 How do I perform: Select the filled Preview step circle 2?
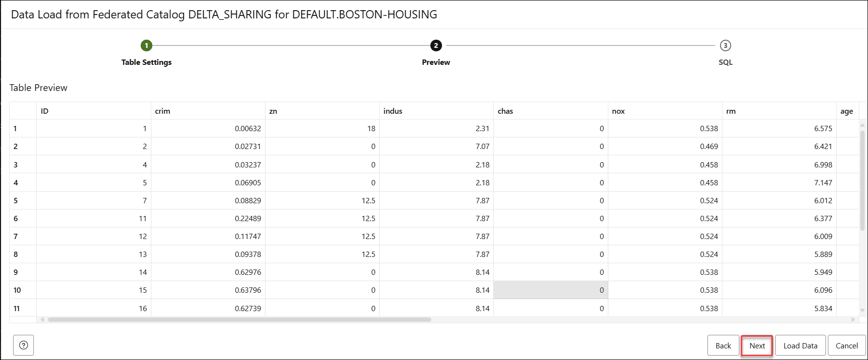[436, 45]
